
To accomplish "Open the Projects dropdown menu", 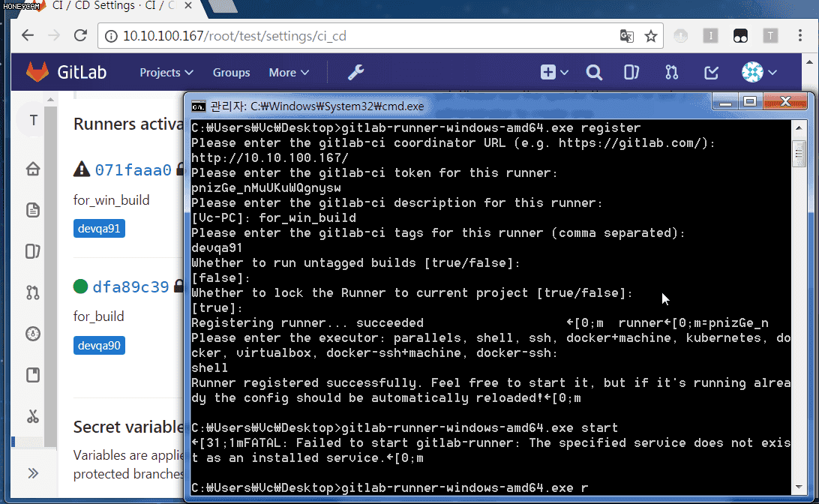I will click(x=166, y=73).
